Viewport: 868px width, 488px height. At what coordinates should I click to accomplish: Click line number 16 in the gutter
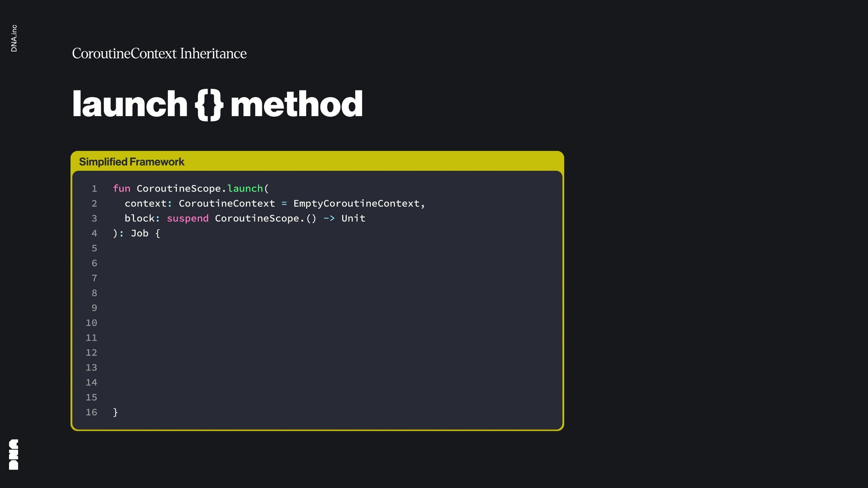click(91, 412)
